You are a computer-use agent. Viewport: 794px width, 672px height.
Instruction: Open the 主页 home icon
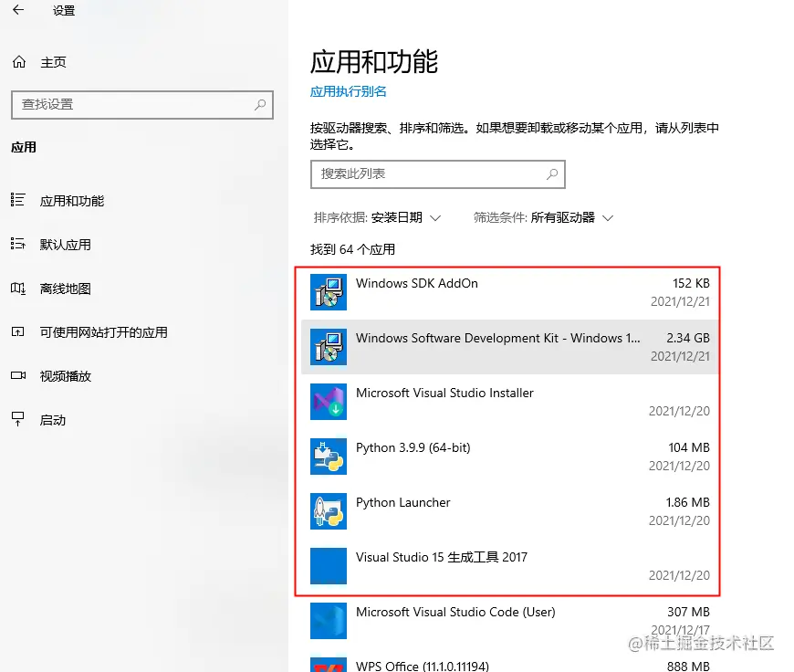[19, 62]
